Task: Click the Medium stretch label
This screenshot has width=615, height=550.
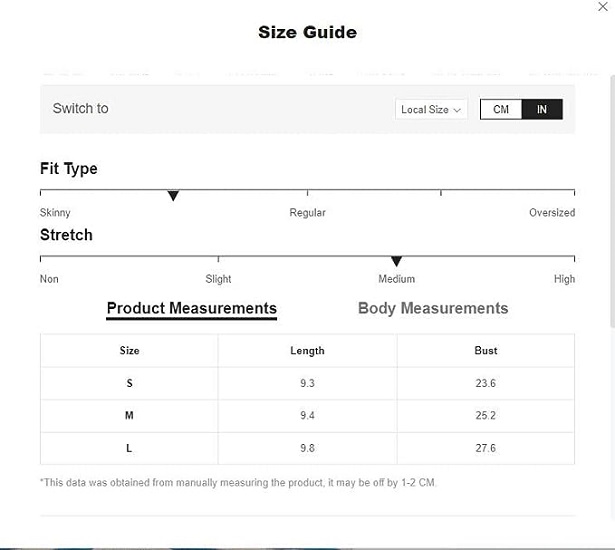Action: (x=396, y=279)
